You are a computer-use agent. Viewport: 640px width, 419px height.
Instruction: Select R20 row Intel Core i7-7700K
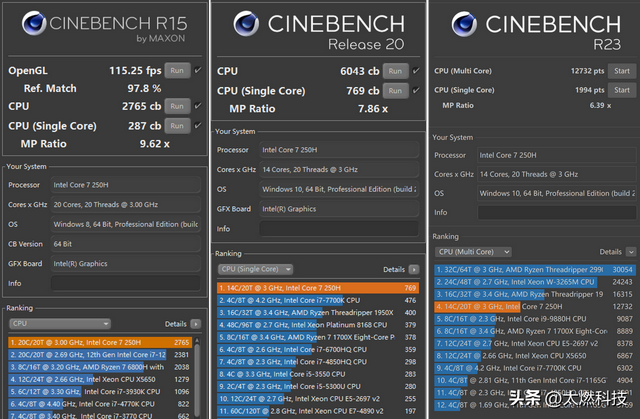[x=318, y=300]
